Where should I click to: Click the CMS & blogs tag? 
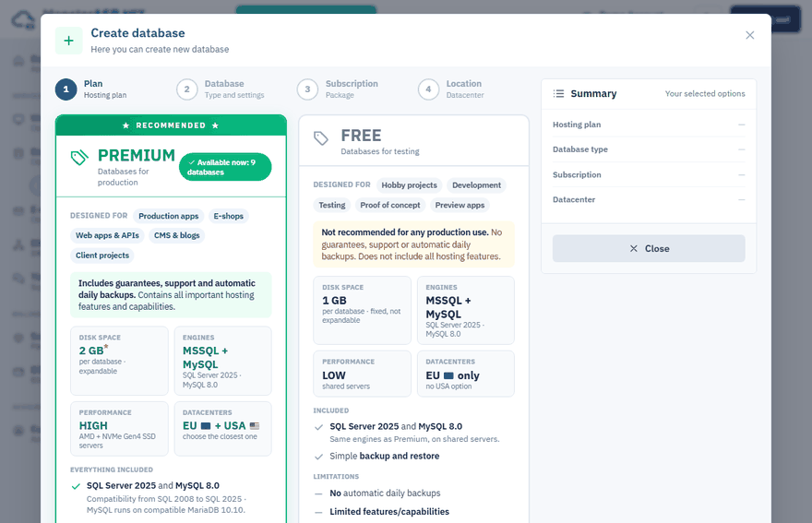(x=176, y=235)
